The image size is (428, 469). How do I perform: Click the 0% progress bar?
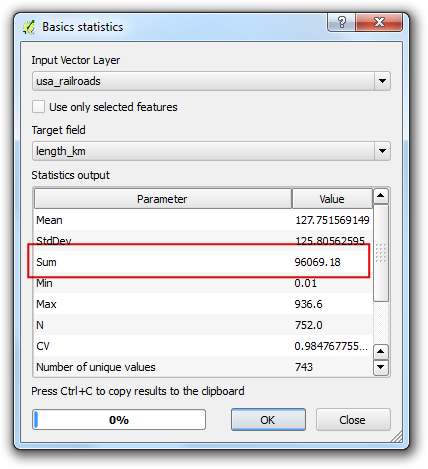(x=119, y=420)
